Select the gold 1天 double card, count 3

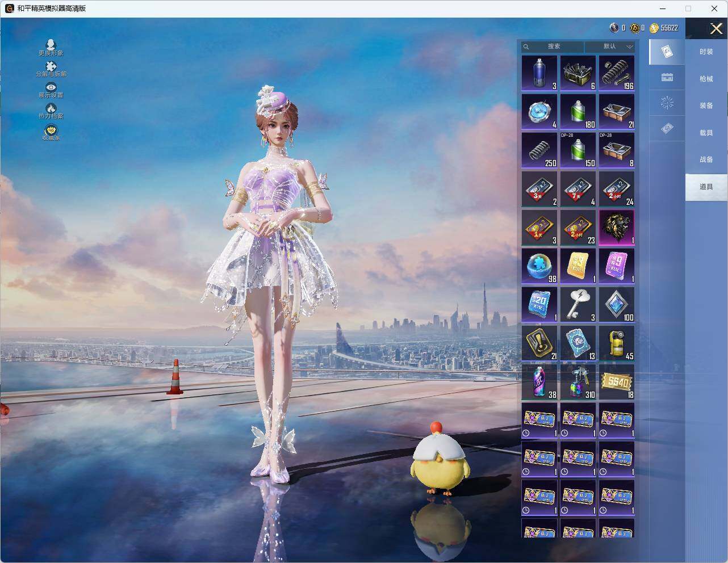539,228
